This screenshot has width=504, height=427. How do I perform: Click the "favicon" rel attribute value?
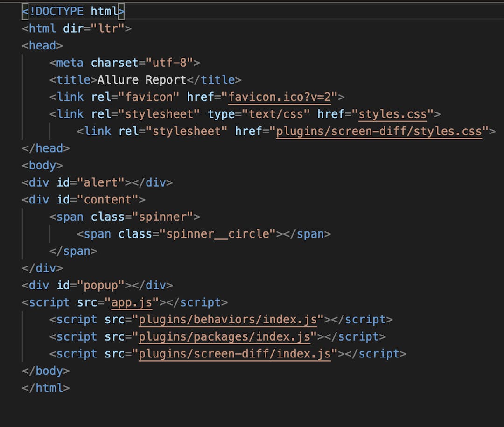(148, 97)
